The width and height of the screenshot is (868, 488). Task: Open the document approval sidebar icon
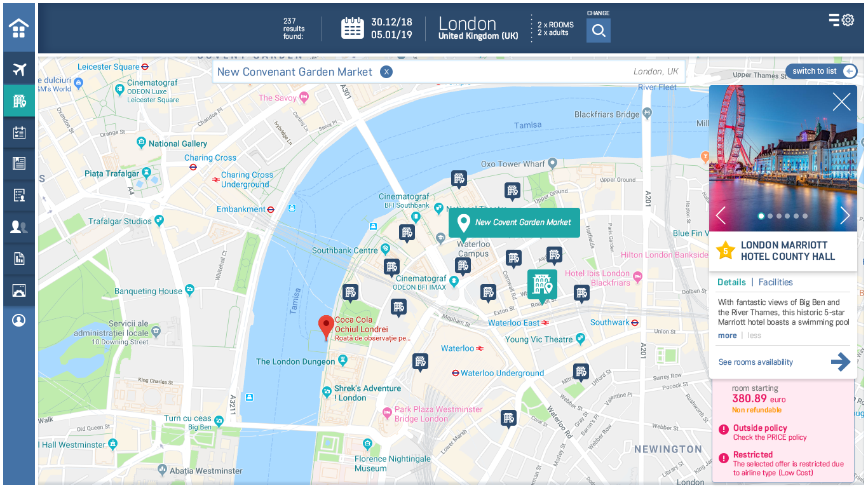pos(19,195)
